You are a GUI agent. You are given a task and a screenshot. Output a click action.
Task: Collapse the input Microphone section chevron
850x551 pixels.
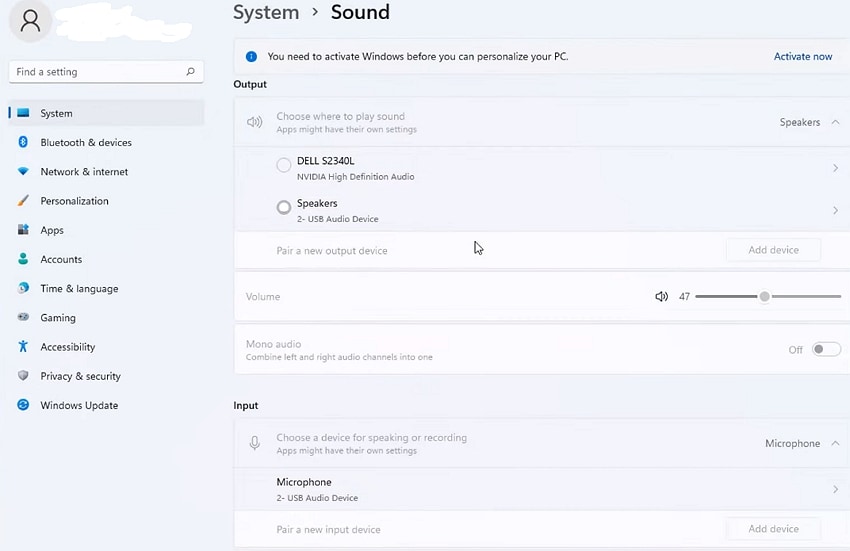pyautogui.click(x=835, y=443)
